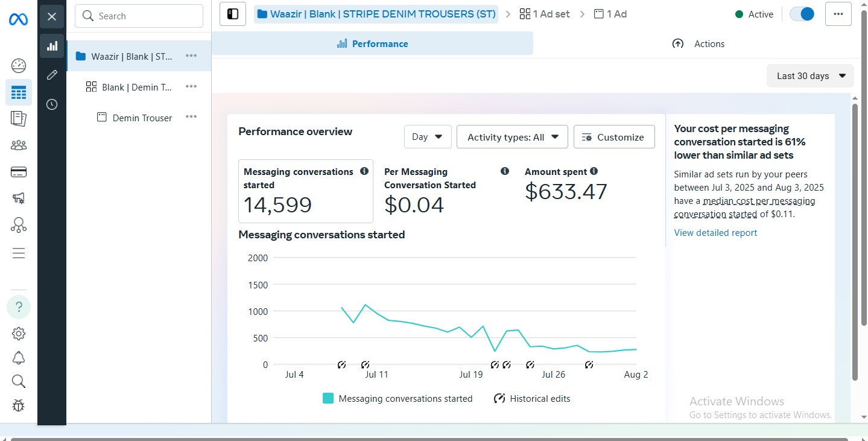Select the Per Messaging Conversation Started metric
The image size is (868, 441).
coord(446,191)
